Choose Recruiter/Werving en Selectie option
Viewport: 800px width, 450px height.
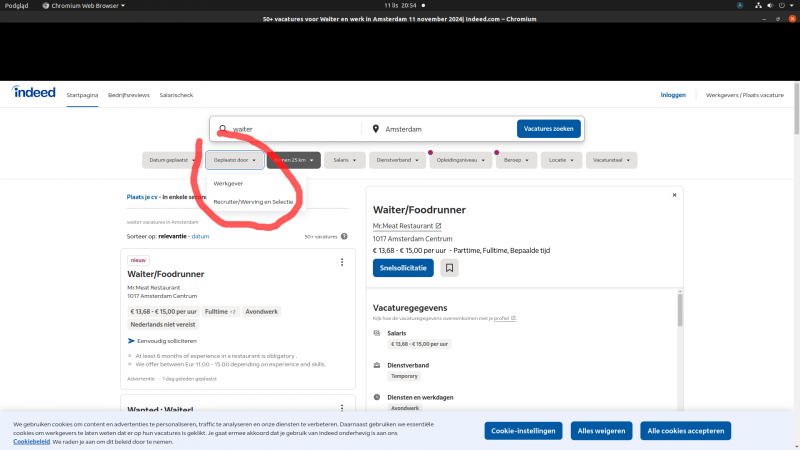pos(253,201)
